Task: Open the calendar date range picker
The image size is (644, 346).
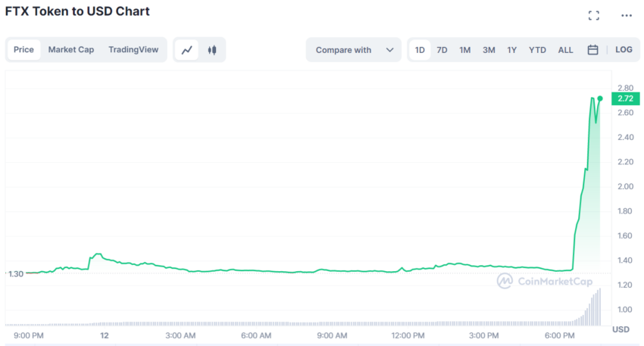Action: click(592, 50)
